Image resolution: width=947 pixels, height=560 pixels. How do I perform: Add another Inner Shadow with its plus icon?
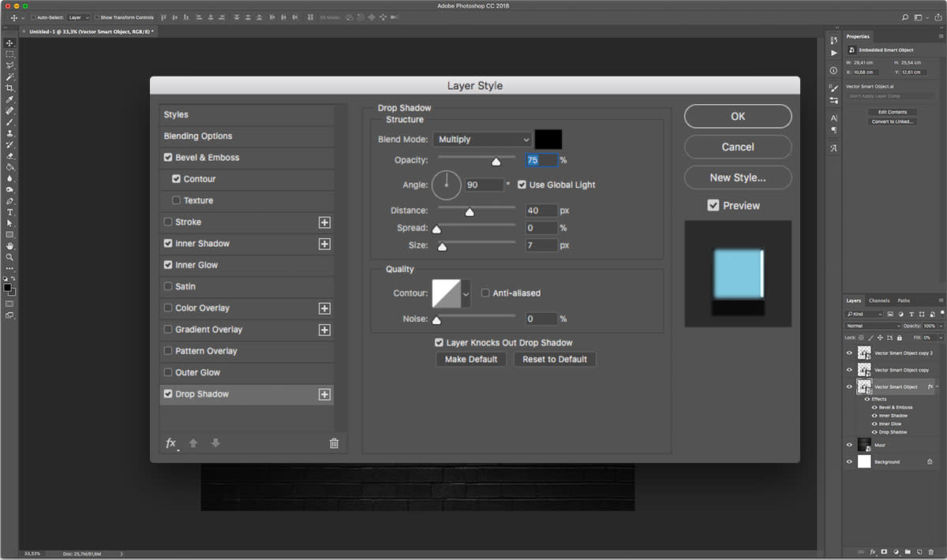(324, 244)
